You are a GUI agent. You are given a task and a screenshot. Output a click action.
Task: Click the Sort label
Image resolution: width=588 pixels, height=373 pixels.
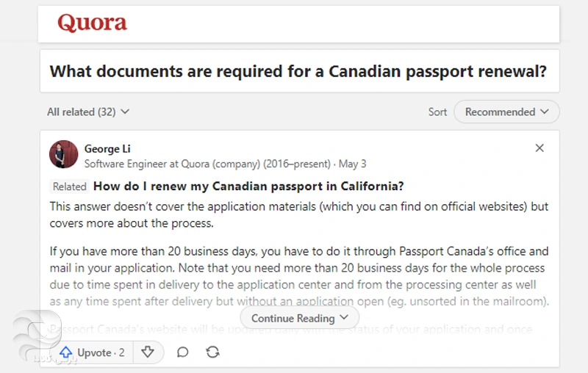point(437,112)
